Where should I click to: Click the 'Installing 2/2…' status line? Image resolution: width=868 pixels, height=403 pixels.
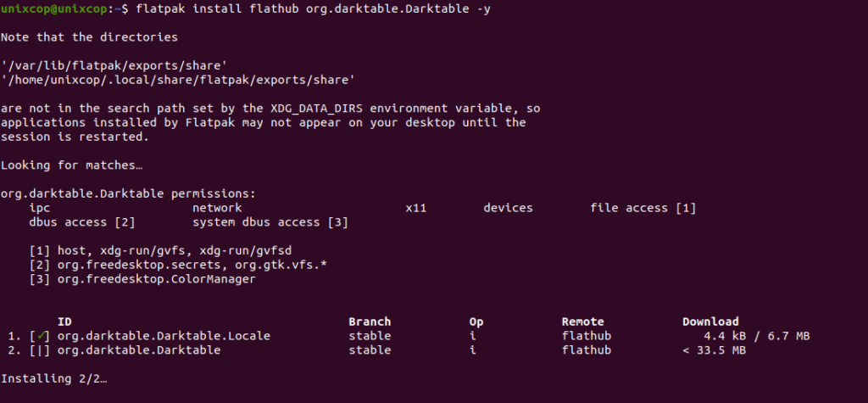pos(53,378)
